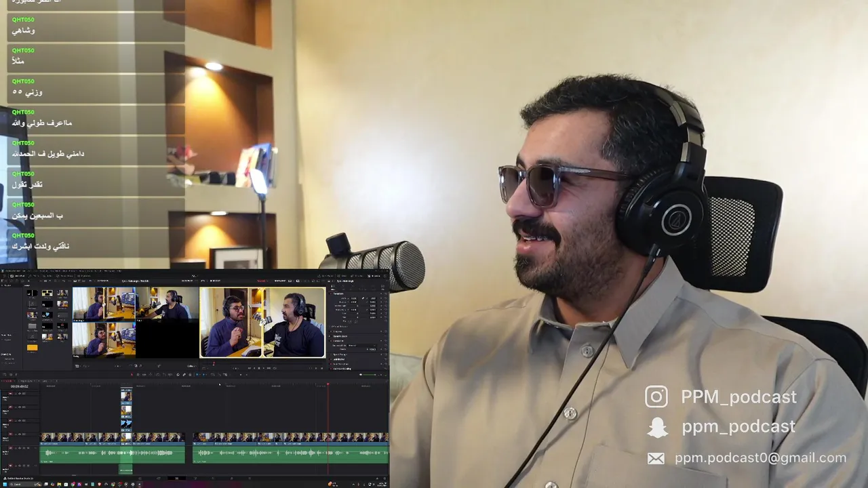Screen dimensions: 868x488
Task: Select multicam angle with standing man at microphone
Action: point(104,304)
